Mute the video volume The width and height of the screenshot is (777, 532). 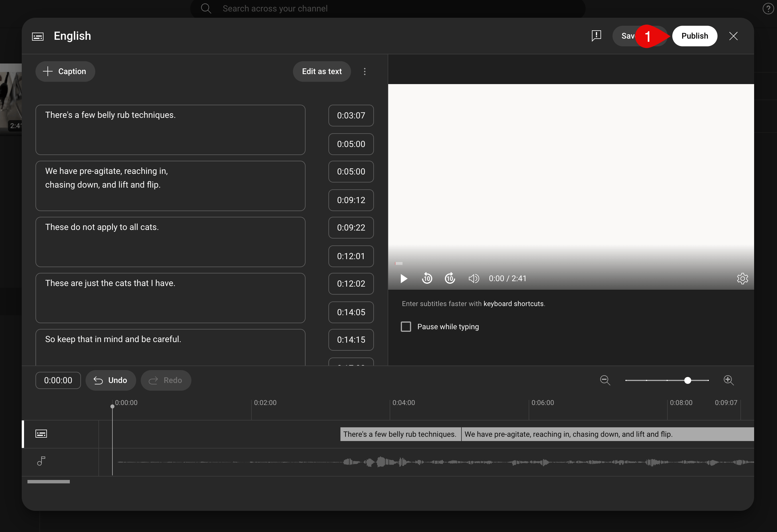click(474, 278)
